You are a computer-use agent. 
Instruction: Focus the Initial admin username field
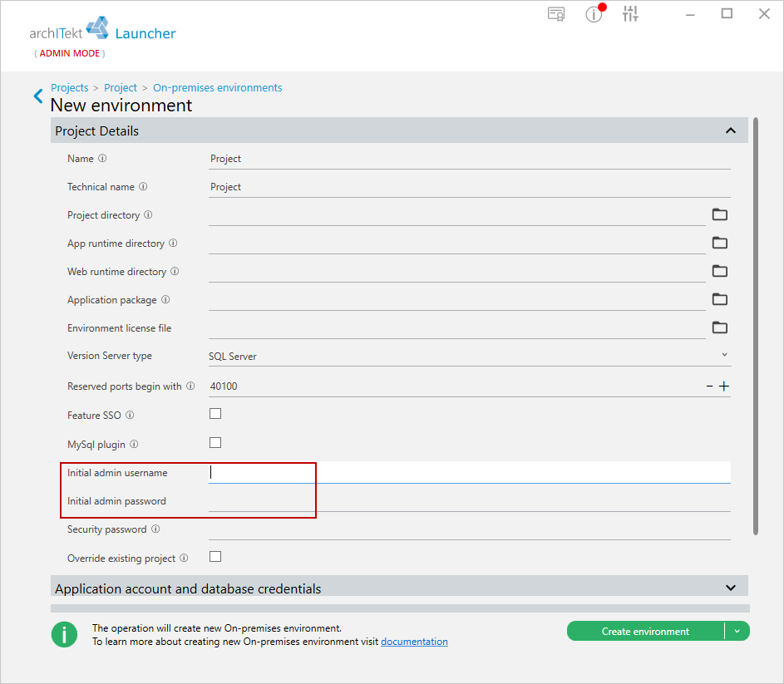point(470,473)
